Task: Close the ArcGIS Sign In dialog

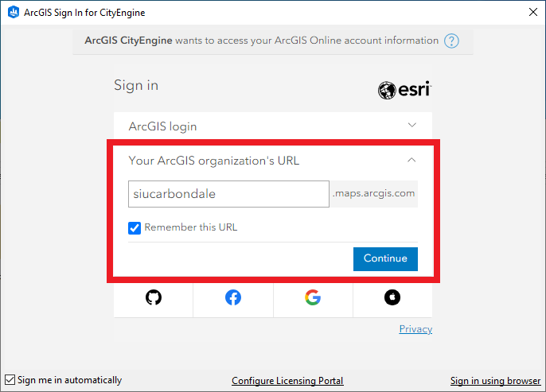Action: [x=532, y=12]
